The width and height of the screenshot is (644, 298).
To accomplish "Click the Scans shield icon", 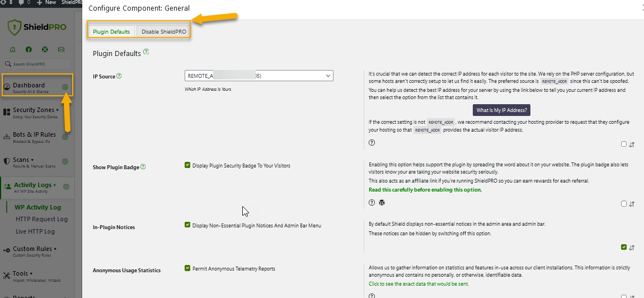I will [x=7, y=161].
